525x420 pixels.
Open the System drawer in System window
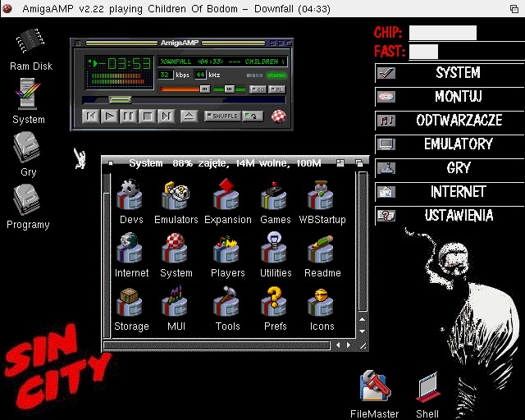tap(175, 248)
